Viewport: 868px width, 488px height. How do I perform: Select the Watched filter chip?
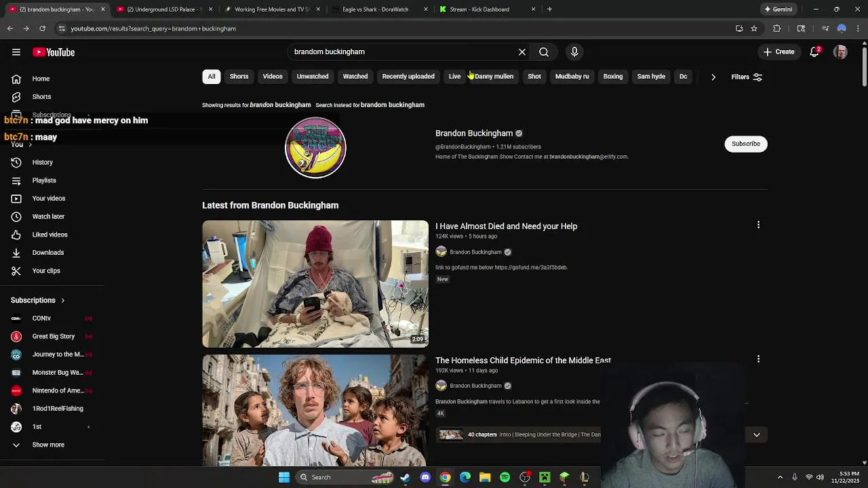point(355,77)
